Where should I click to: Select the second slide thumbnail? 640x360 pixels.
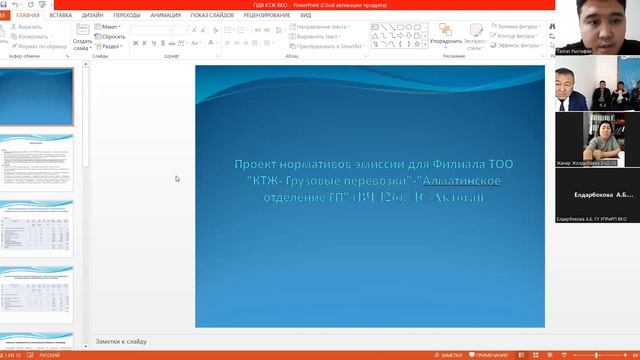37,162
